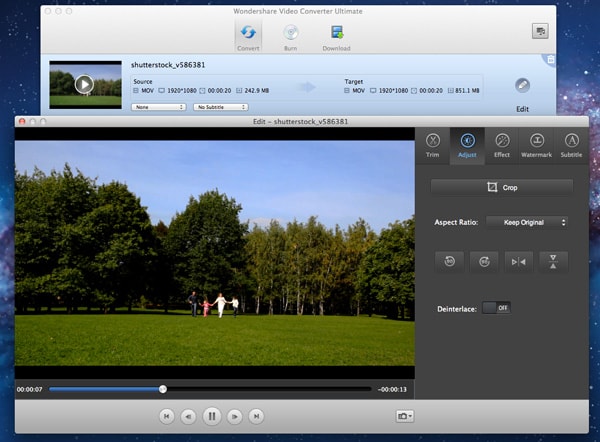Open the snapshot camera dropdown

(x=404, y=416)
